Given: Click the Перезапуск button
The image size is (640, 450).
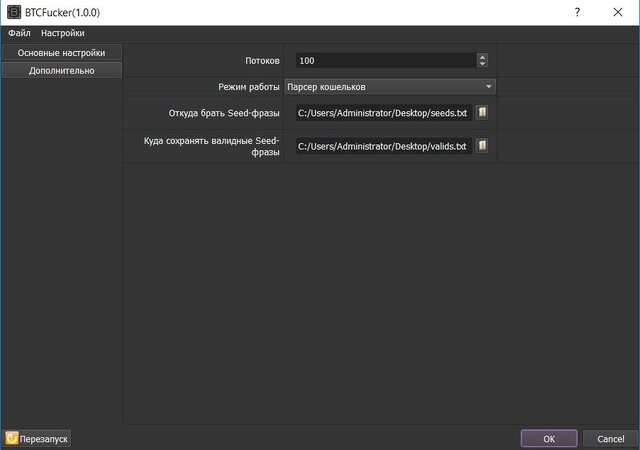Looking at the screenshot, I should click(x=37, y=439).
